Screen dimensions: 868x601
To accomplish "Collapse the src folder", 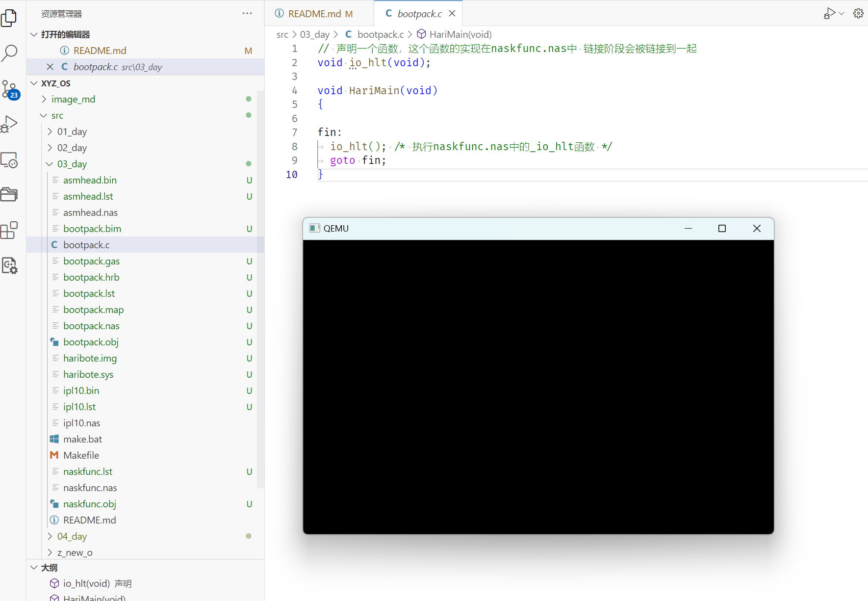I will (x=57, y=115).
